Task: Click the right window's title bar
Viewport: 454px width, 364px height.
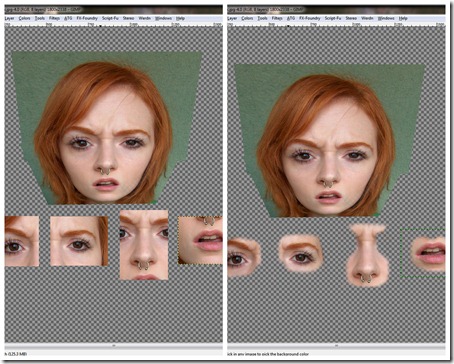Action: point(336,9)
